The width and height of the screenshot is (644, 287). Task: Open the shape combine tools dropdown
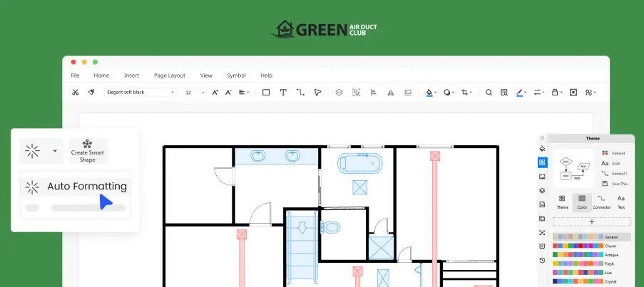[591, 93]
